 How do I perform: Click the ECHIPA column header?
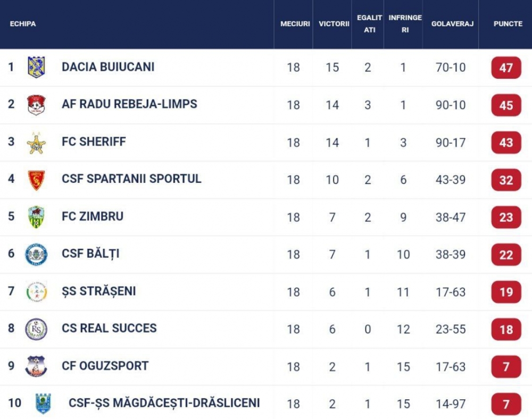[23, 24]
